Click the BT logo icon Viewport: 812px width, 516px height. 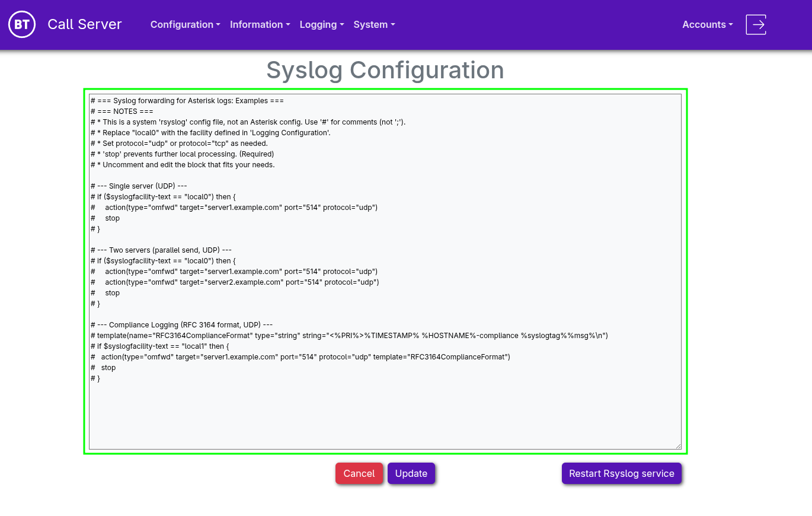pos(22,24)
